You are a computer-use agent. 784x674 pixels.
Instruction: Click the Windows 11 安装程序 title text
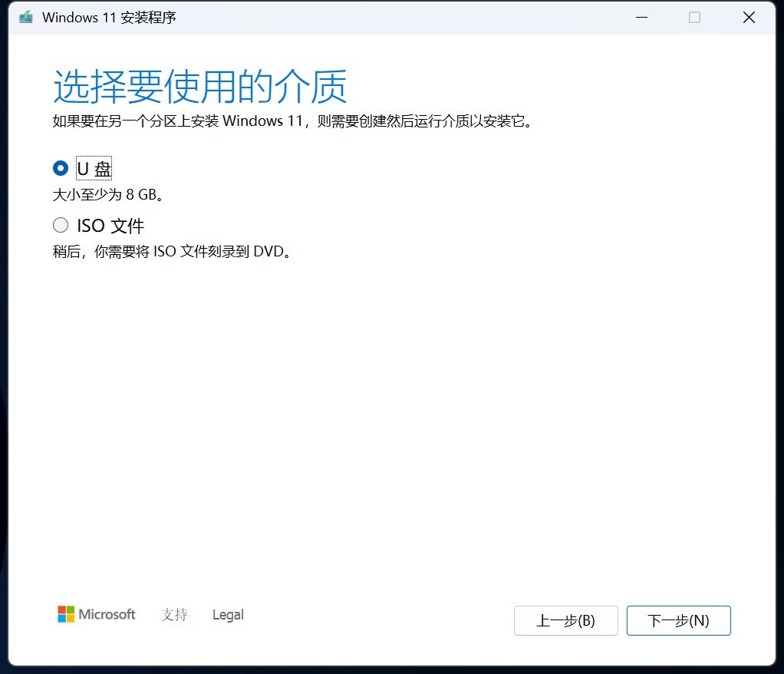(x=110, y=16)
